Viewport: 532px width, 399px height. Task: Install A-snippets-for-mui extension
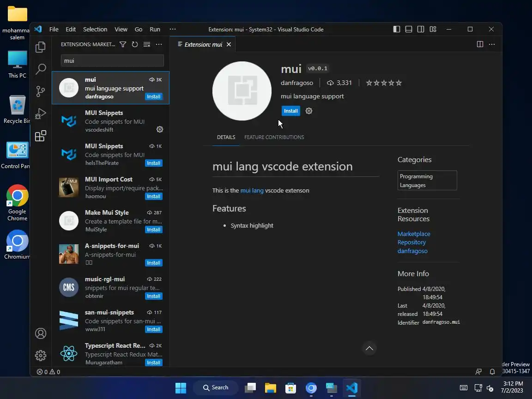tap(153, 263)
